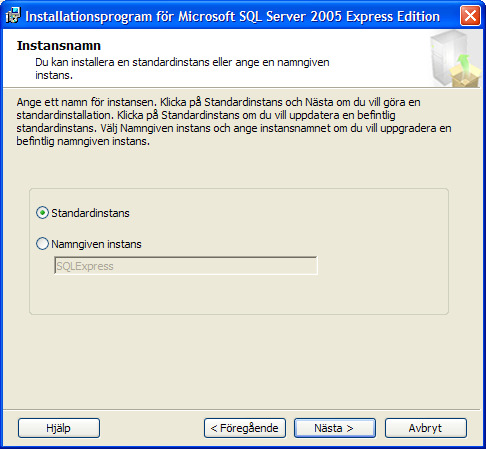The image size is (486, 449).
Task: Open help with the Hjälp button
Action: (x=59, y=428)
